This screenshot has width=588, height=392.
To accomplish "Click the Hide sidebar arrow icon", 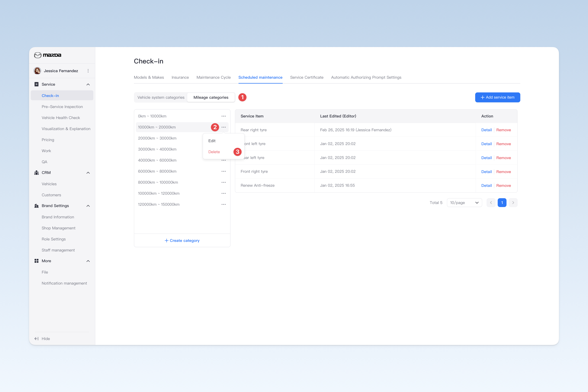I will pos(36,339).
